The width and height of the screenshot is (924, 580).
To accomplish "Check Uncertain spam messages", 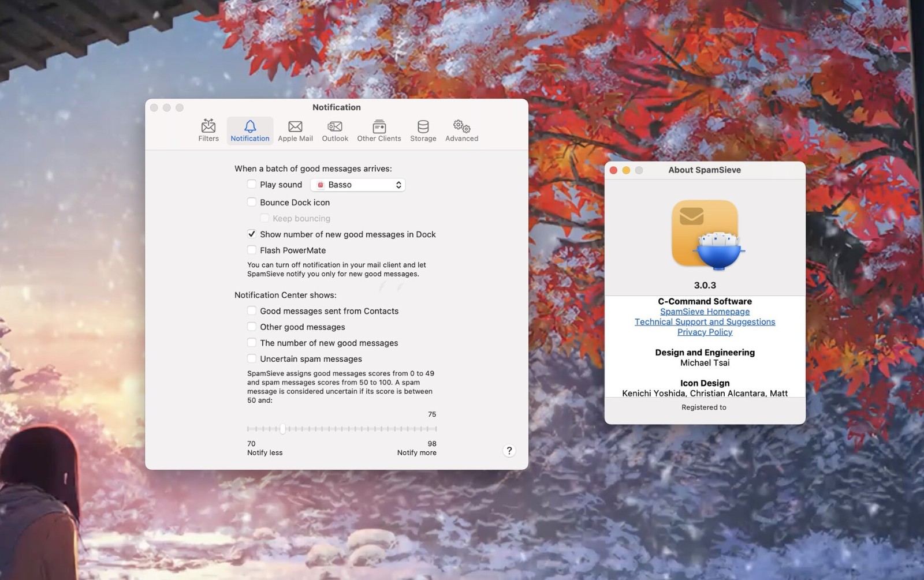I will 252,358.
